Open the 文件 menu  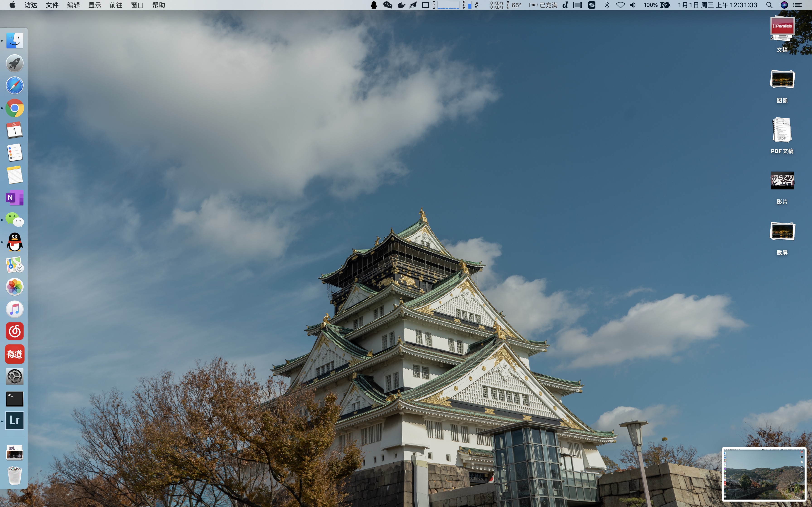(52, 5)
